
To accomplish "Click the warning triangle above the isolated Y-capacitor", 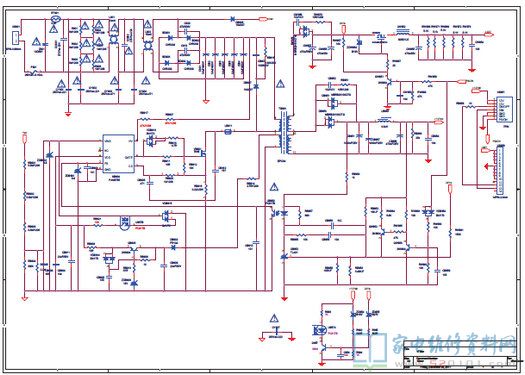I will 274,318.
